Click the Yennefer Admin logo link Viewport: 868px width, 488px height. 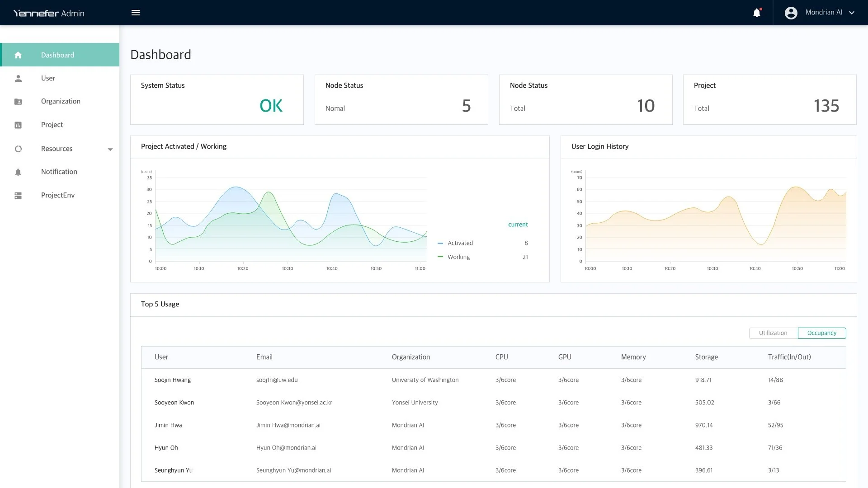pos(49,13)
